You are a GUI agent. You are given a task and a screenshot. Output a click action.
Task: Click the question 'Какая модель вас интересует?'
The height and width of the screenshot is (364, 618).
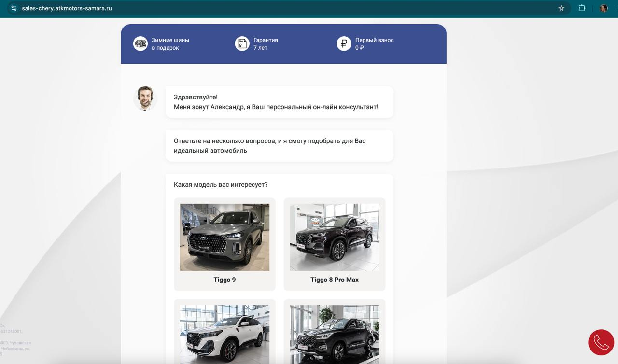[221, 185]
